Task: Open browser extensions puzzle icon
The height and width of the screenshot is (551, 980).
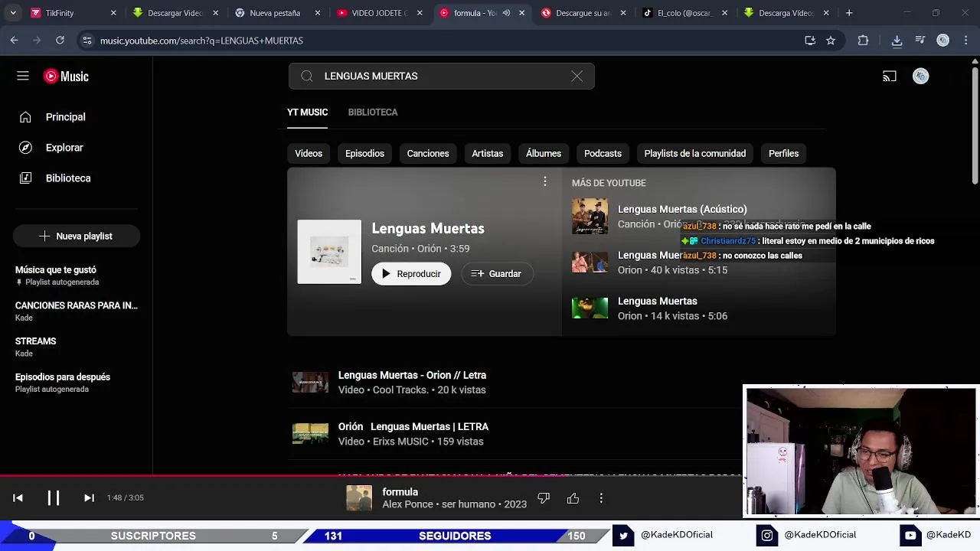Action: [x=863, y=41]
